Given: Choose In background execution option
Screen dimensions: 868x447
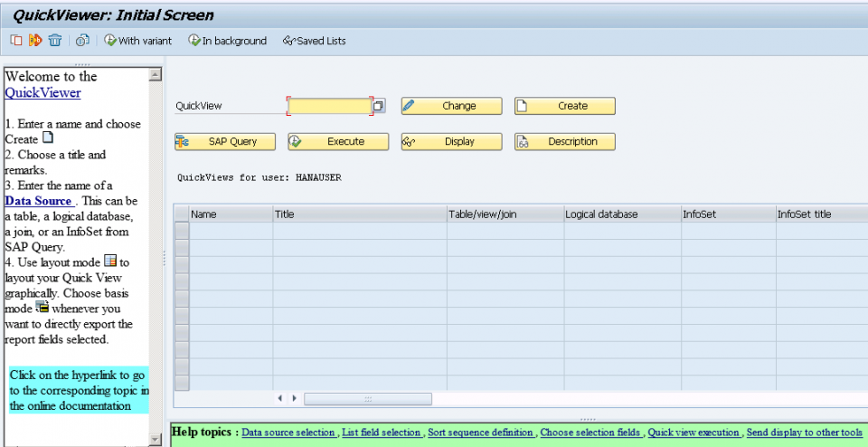Looking at the screenshot, I should pyautogui.click(x=227, y=41).
